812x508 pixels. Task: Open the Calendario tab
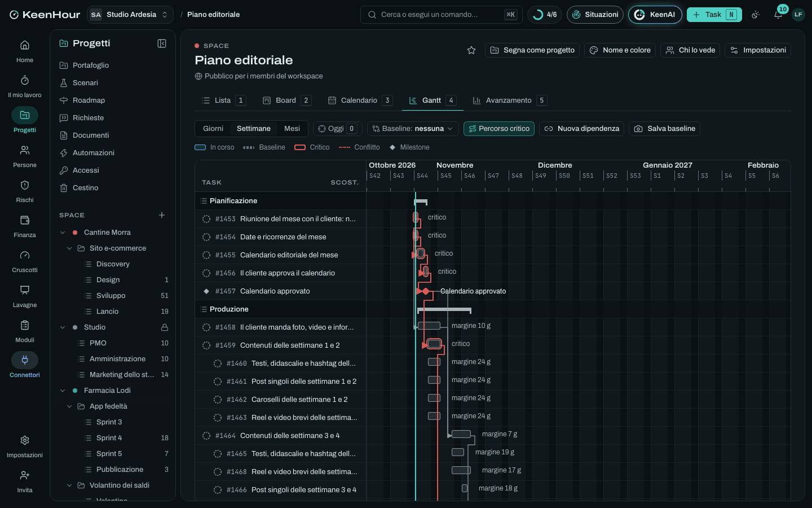[360, 100]
